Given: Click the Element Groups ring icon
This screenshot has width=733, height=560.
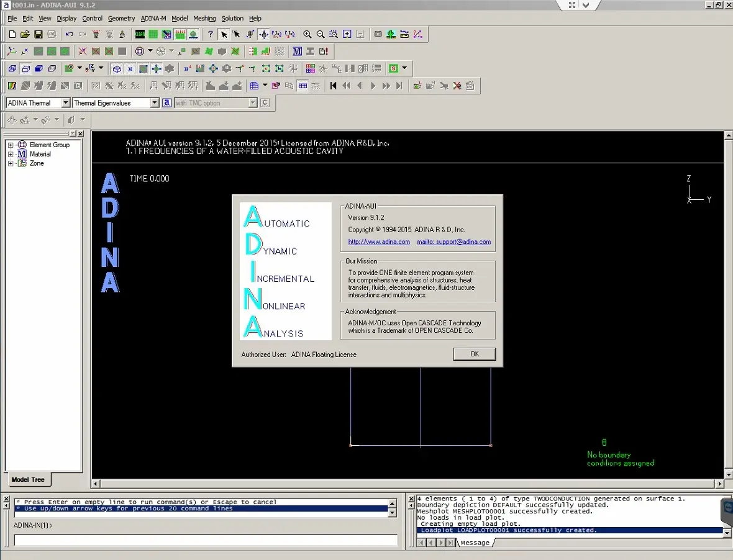Looking at the screenshot, I should tap(139, 52).
